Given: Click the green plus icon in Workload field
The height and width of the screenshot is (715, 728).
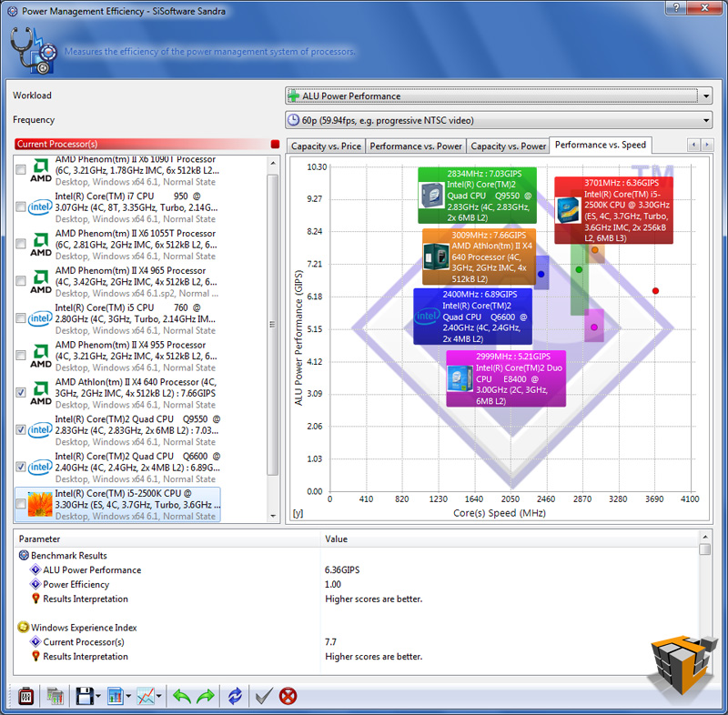Looking at the screenshot, I should pos(293,96).
